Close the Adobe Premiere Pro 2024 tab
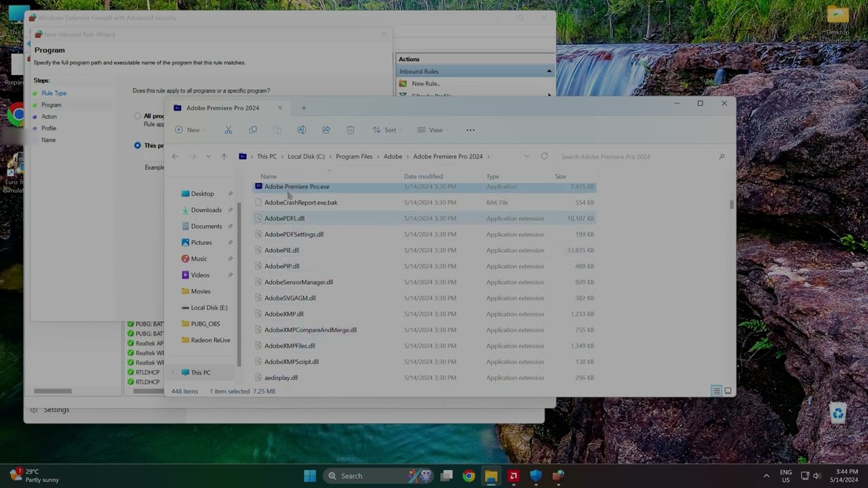Image resolution: width=868 pixels, height=488 pixels. tap(279, 108)
